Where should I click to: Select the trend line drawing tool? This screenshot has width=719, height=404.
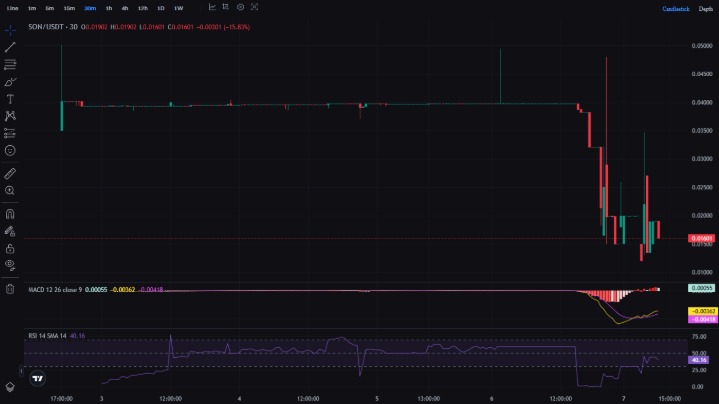point(10,47)
